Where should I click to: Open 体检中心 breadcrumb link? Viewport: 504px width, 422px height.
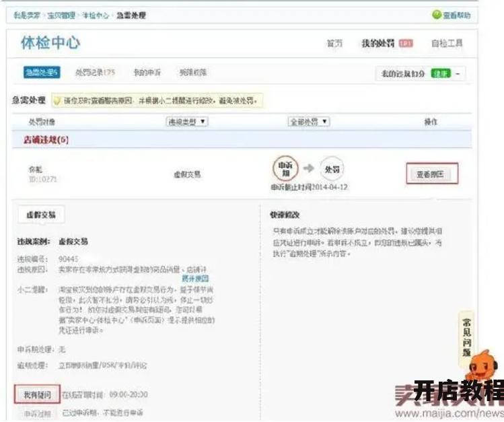point(96,15)
